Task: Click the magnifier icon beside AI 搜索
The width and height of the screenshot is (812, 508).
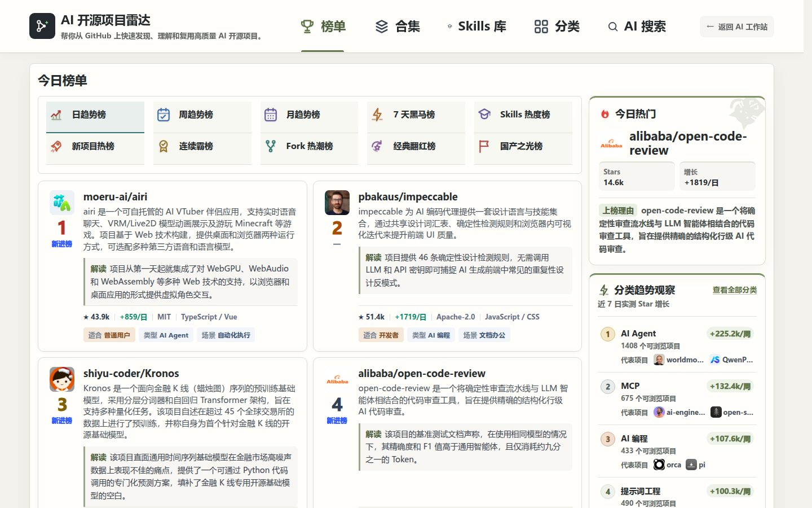Action: point(613,27)
